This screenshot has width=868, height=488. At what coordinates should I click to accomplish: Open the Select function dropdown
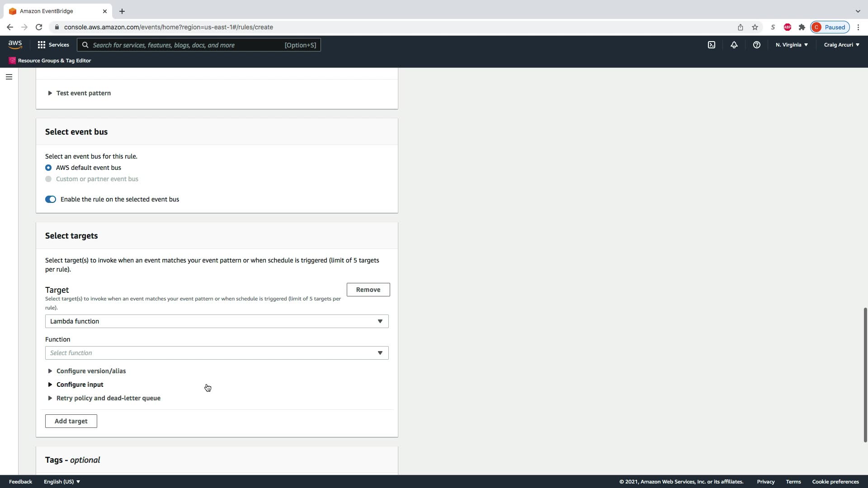[x=217, y=353]
